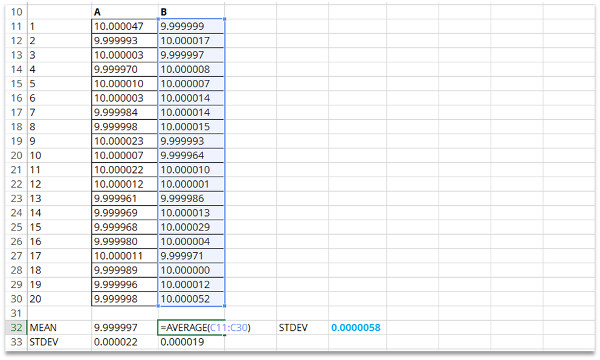Image resolution: width=600 pixels, height=360 pixels.
Task: Select column A mean value 9.999997
Action: pyautogui.click(x=125, y=328)
